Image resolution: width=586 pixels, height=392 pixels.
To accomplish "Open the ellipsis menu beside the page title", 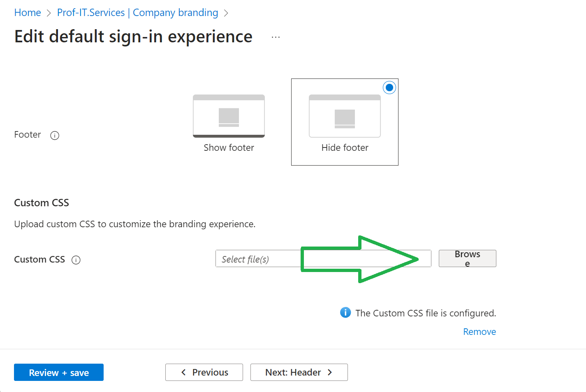I will click(x=276, y=37).
